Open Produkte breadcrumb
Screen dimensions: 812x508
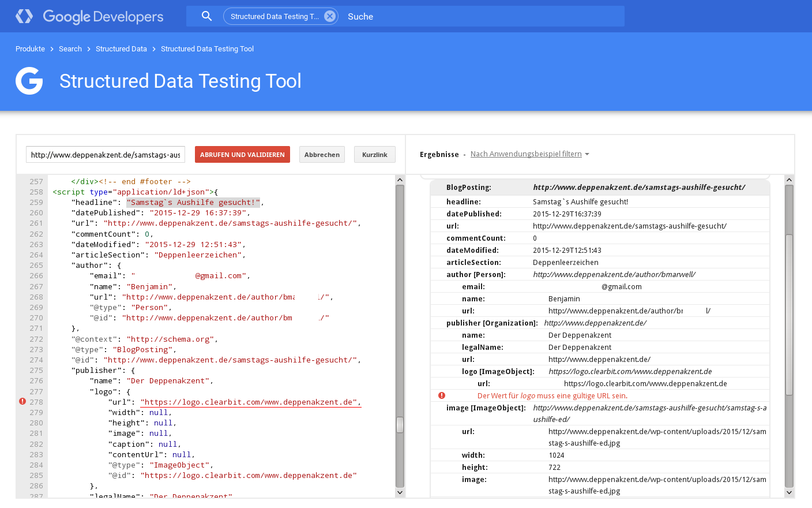30,49
